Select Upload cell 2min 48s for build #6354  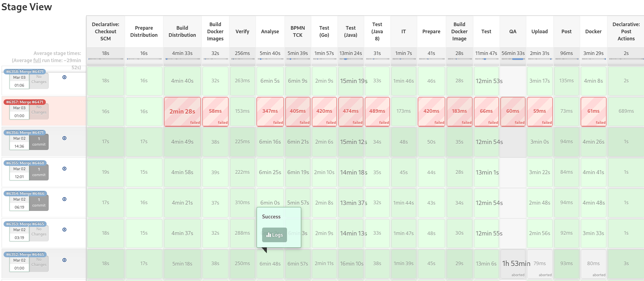coord(540,203)
